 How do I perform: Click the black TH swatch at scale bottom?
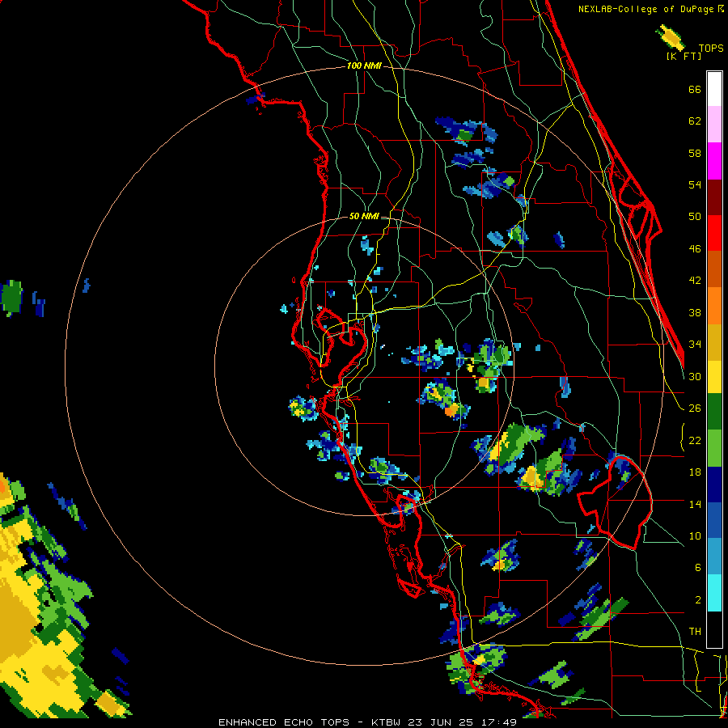714,629
